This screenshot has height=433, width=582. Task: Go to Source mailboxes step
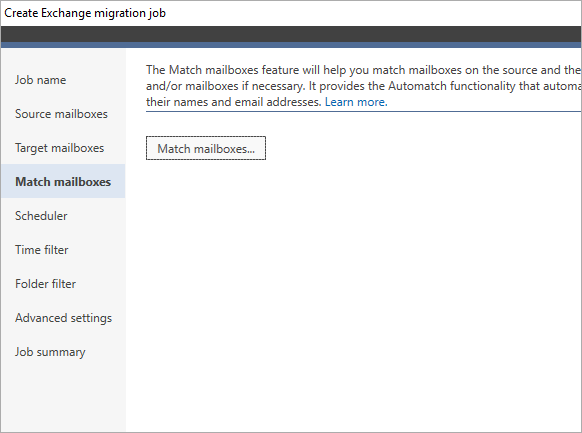pos(61,114)
